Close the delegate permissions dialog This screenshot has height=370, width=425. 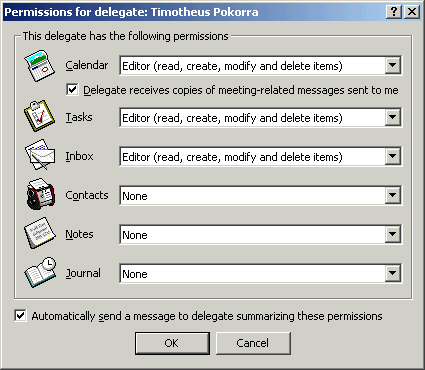[x=412, y=12]
